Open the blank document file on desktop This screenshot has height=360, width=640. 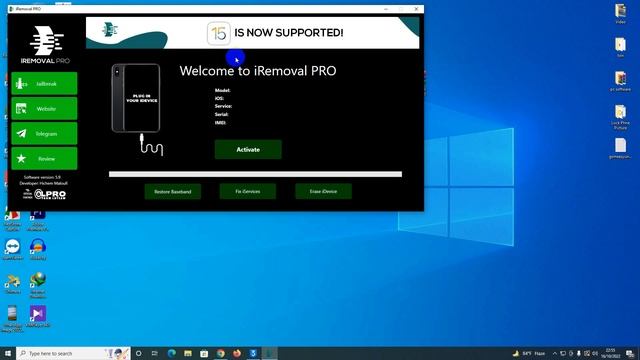(620, 149)
